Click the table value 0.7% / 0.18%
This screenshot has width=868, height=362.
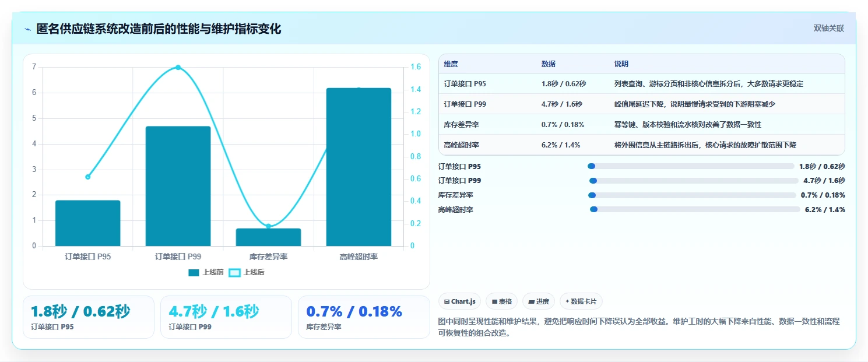pyautogui.click(x=563, y=125)
